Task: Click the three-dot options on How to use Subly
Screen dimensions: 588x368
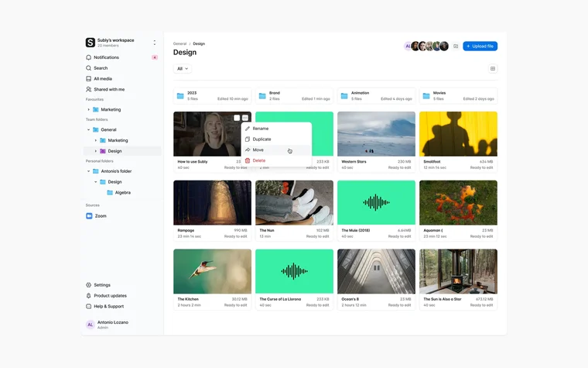Action: point(245,118)
